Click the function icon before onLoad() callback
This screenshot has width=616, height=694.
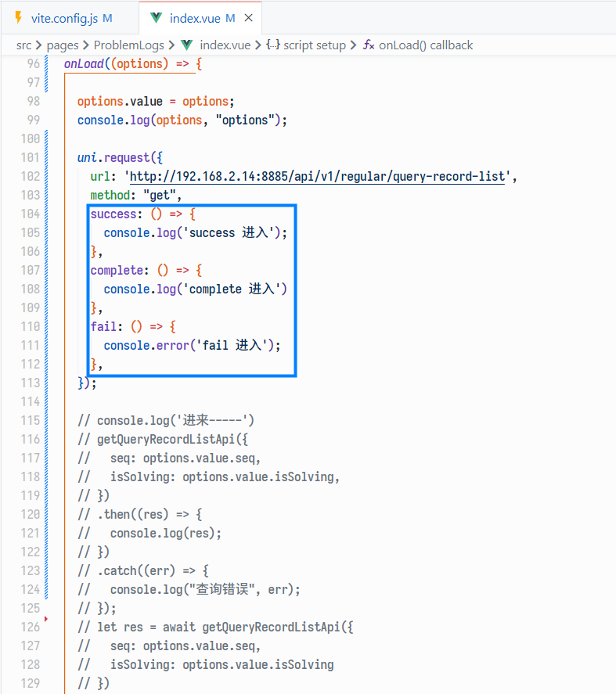369,45
